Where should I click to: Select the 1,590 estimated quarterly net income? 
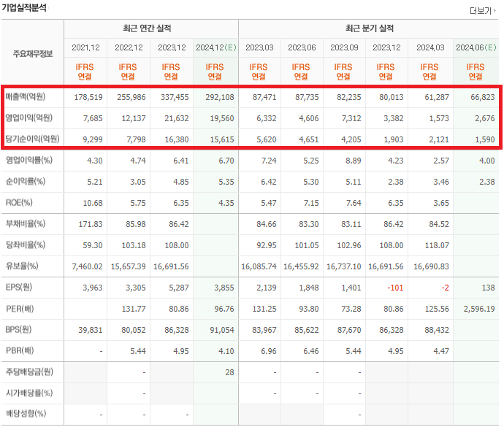(485, 139)
